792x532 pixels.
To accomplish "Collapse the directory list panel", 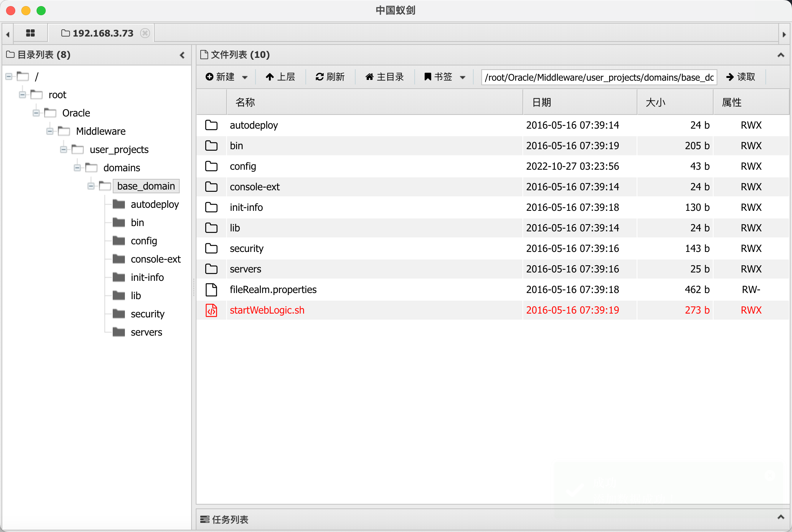I will [x=182, y=55].
